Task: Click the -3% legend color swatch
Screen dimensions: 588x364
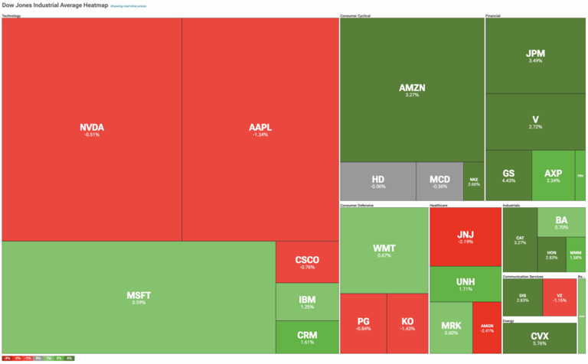Action: click(x=8, y=358)
